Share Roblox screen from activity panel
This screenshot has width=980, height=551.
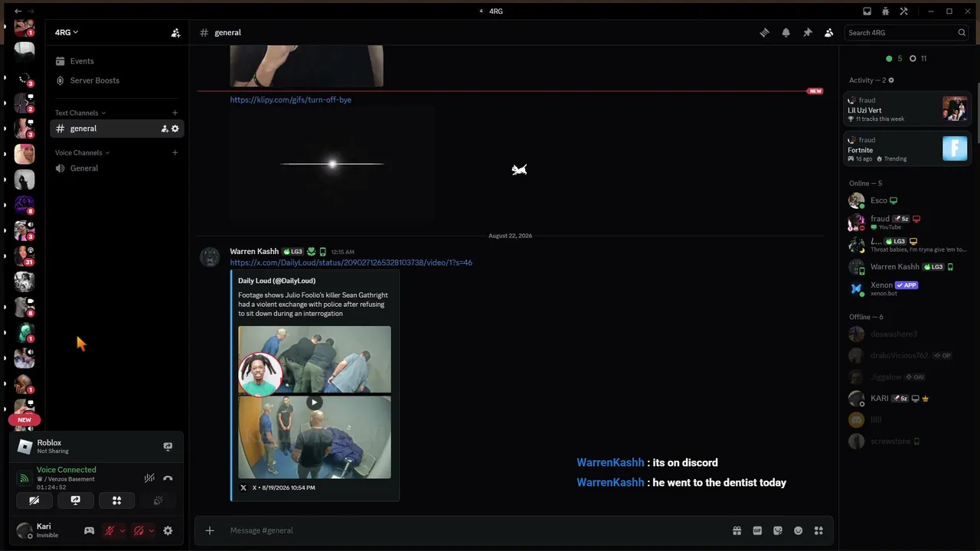[168, 446]
